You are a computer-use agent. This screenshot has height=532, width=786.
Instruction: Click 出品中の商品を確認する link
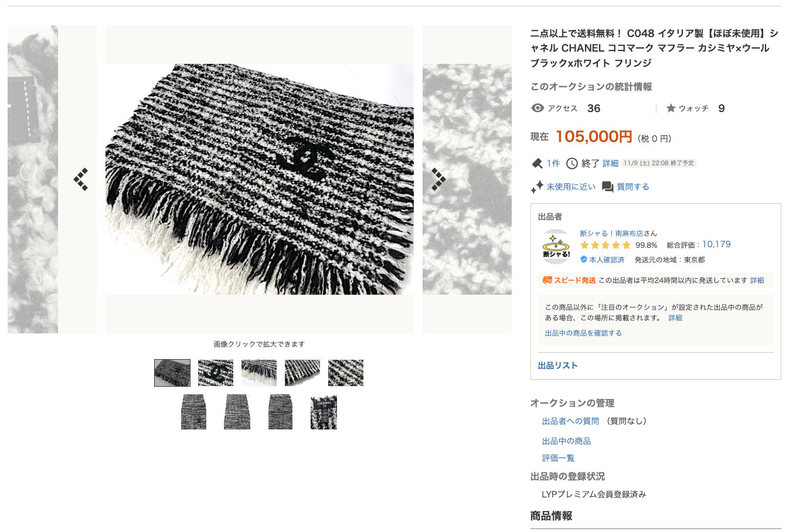[x=583, y=333]
